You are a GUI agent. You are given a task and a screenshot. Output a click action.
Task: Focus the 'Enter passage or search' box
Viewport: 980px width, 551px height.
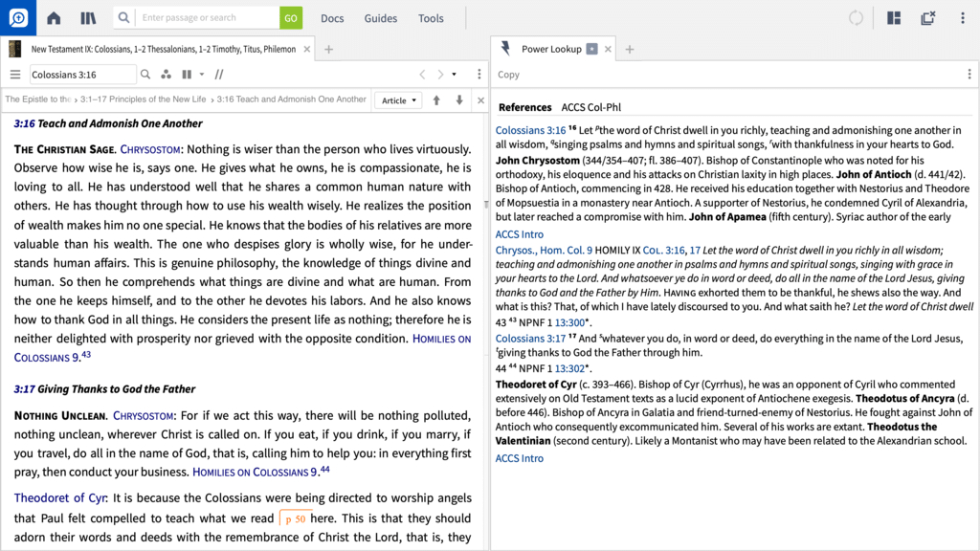point(207,17)
